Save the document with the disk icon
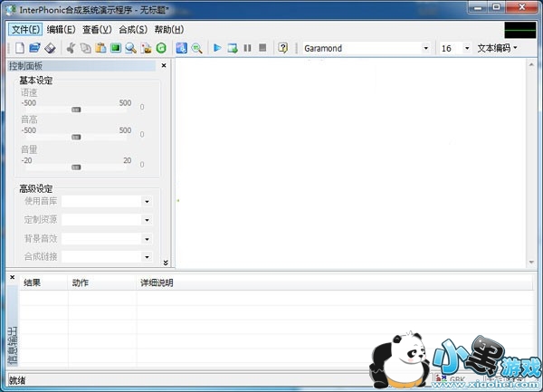This screenshot has width=543, height=392. tap(50, 48)
